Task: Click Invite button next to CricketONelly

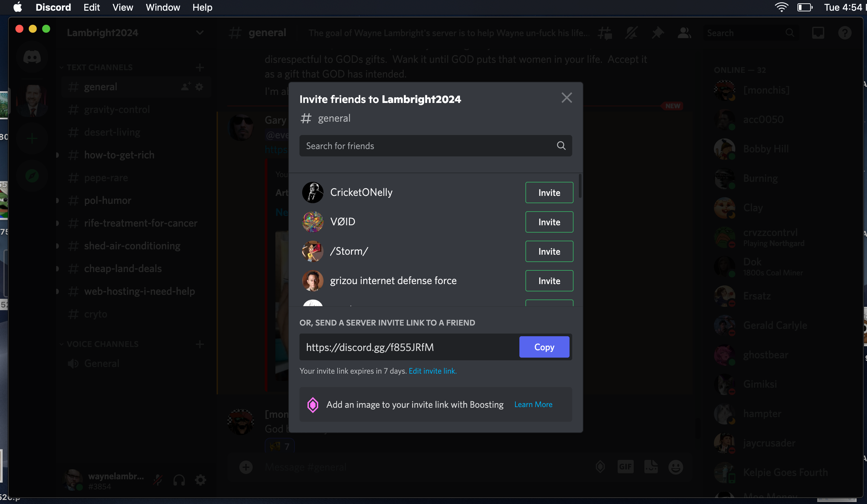Action: [x=549, y=193]
